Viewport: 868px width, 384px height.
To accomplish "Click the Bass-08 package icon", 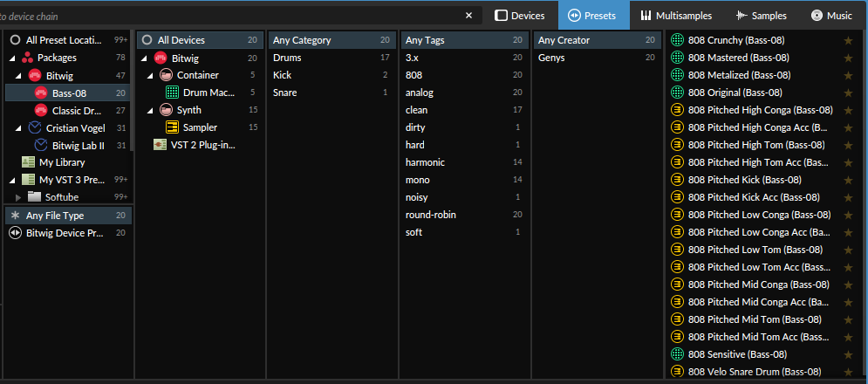I will pos(41,93).
